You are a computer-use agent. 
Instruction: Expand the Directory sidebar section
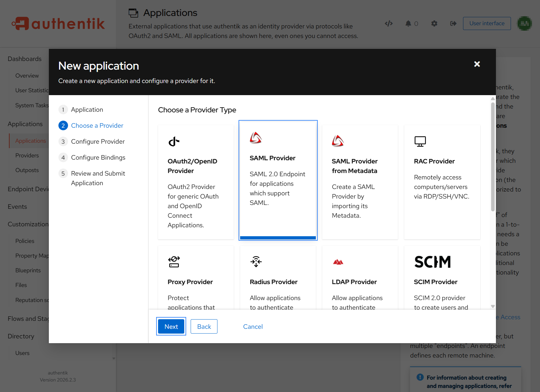pyautogui.click(x=21, y=336)
